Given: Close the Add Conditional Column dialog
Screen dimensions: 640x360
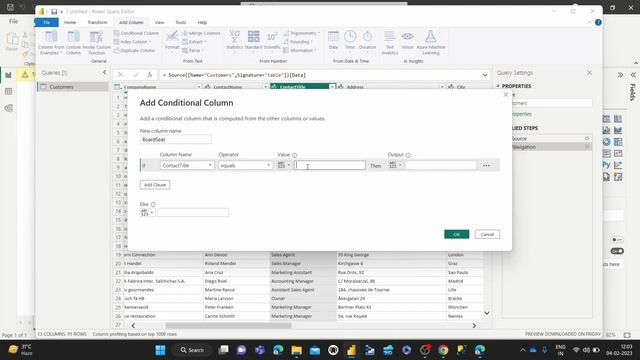Looking at the screenshot, I should (x=506, y=94).
